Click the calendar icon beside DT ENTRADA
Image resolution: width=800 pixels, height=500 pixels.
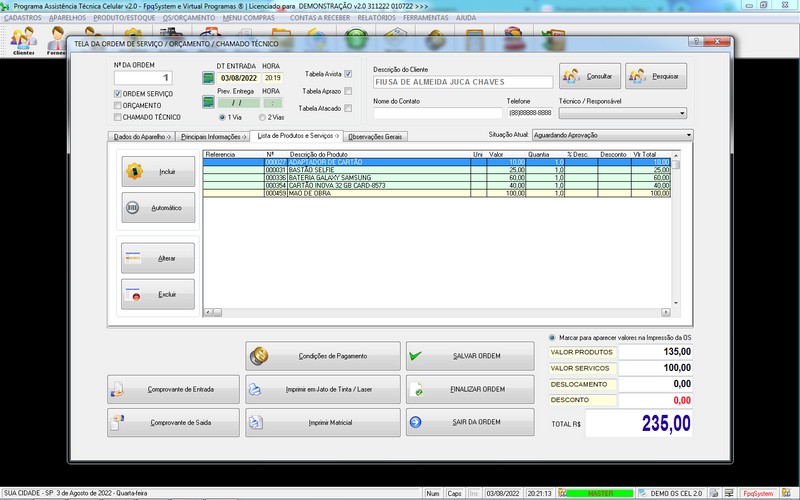(x=208, y=78)
